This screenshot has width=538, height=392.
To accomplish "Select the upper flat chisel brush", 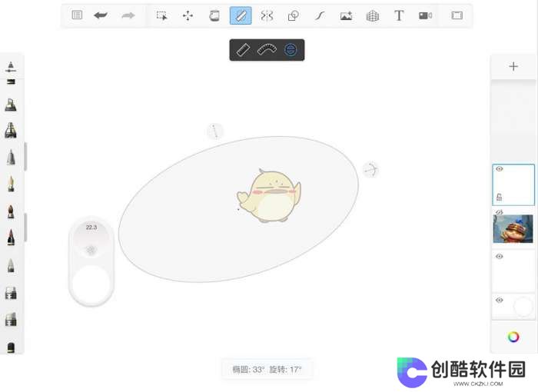I will coord(11,293).
